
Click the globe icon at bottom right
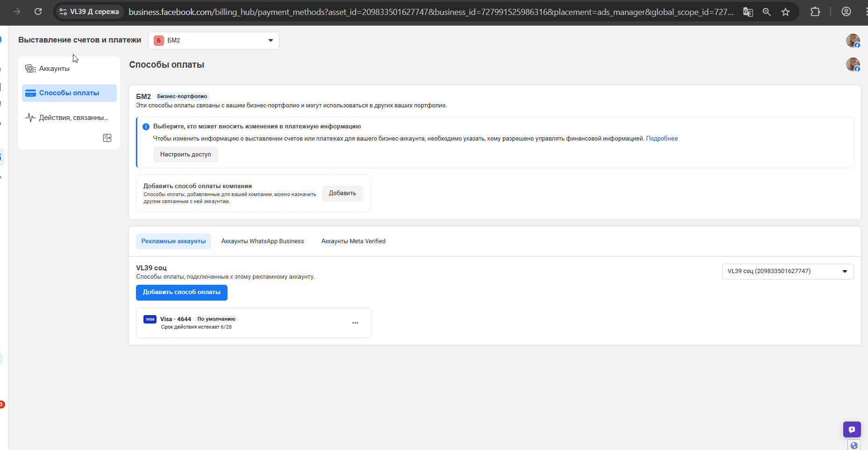854,445
